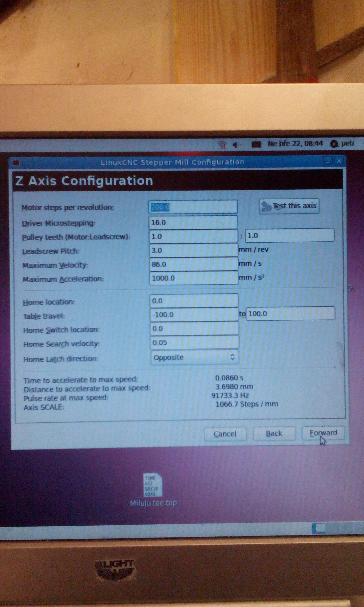
Task: Click the Forward button
Action: click(x=323, y=433)
